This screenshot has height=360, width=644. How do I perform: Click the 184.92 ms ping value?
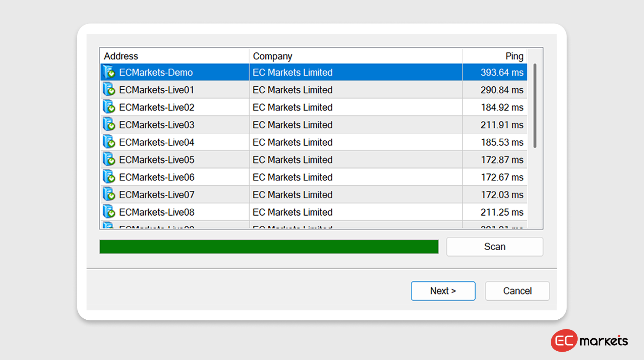tap(502, 107)
